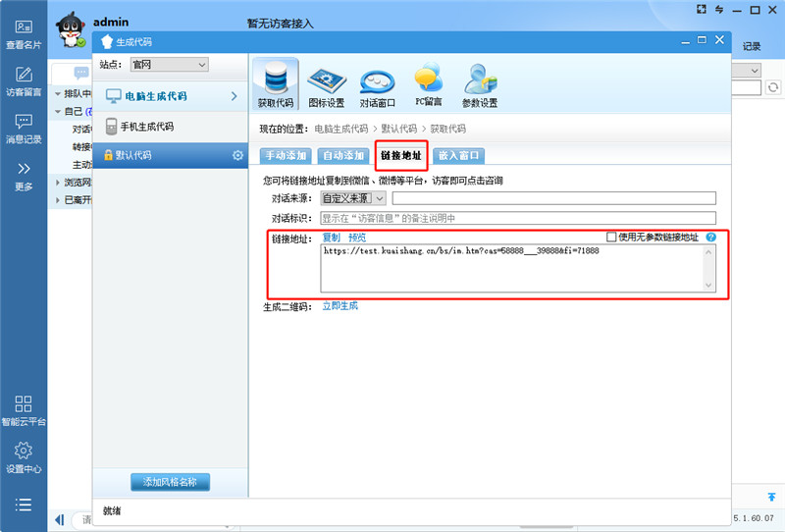
Task: Open 访客留言 visitor messages in sidebar
Action: point(24,82)
